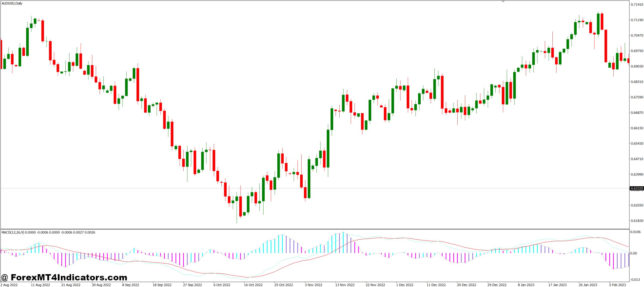This screenshot has height=287, width=644.
Task: Click the 0.71910 price scale label
Action: click(x=637, y=5)
